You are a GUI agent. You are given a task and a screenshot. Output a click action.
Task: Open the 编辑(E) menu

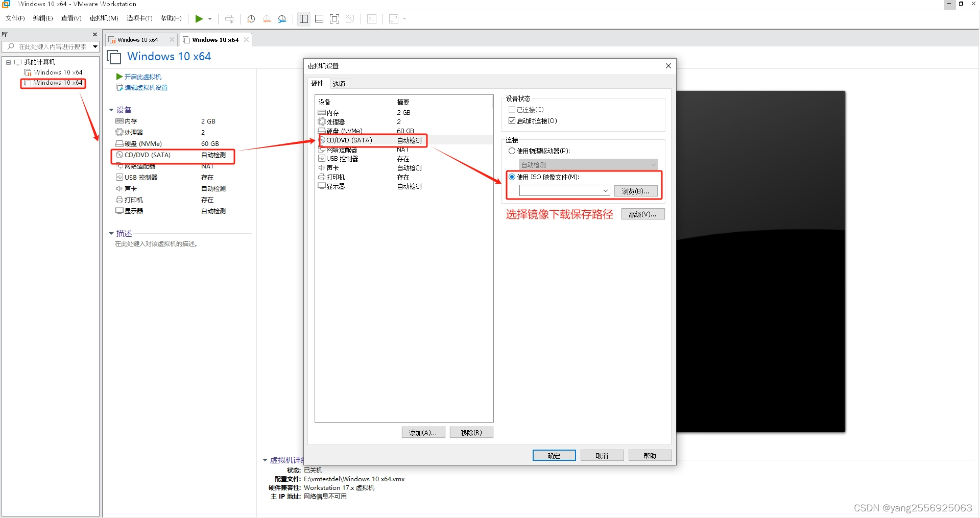point(43,18)
